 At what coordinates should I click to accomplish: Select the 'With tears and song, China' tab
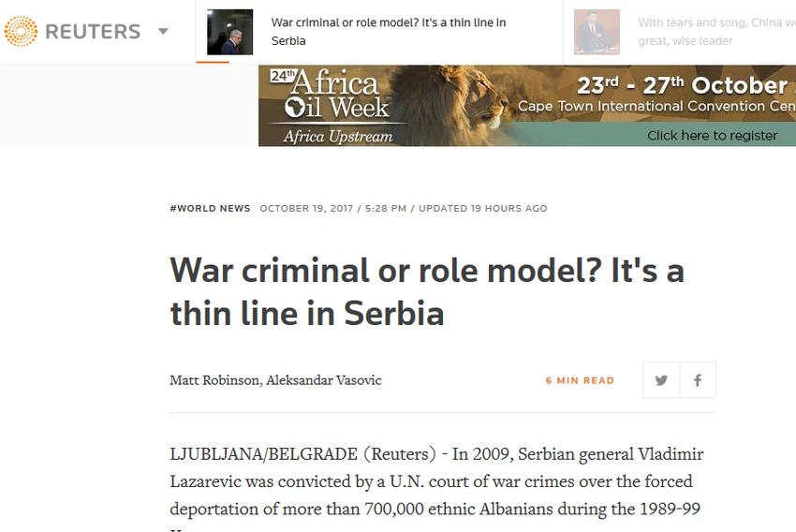[x=716, y=32]
